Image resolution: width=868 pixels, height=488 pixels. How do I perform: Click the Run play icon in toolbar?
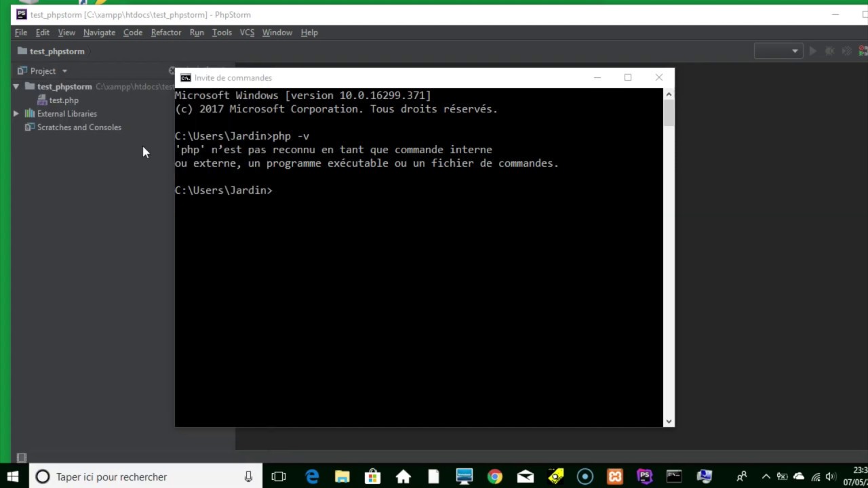click(x=813, y=51)
